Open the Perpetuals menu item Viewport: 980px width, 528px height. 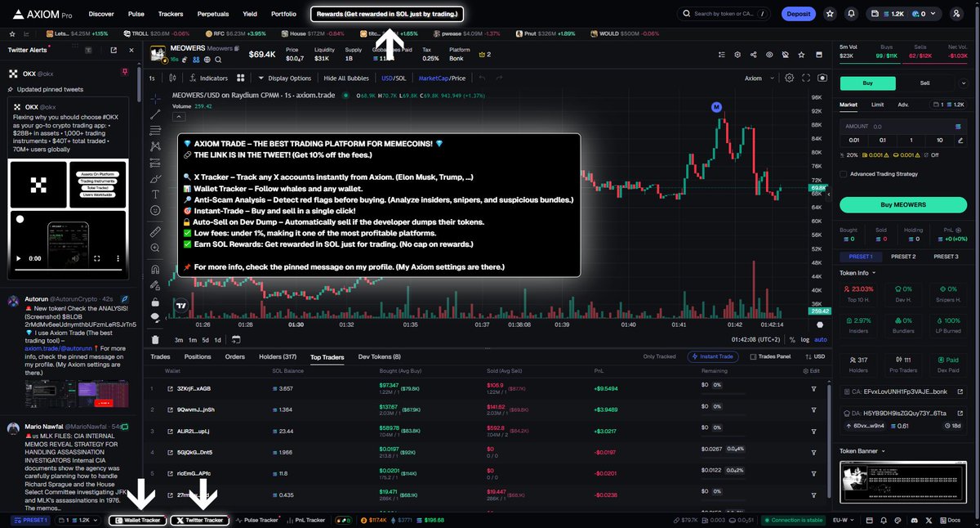click(x=212, y=14)
